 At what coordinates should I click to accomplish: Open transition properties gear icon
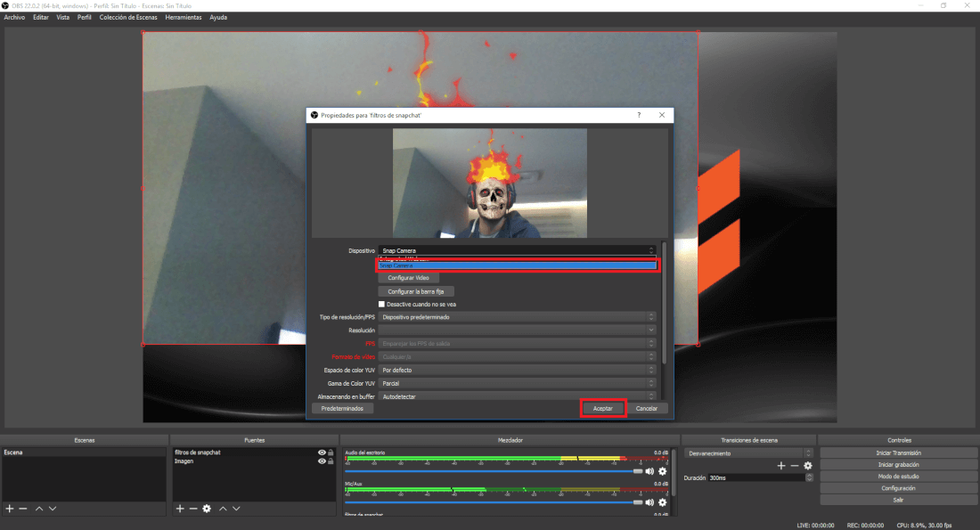click(x=807, y=466)
